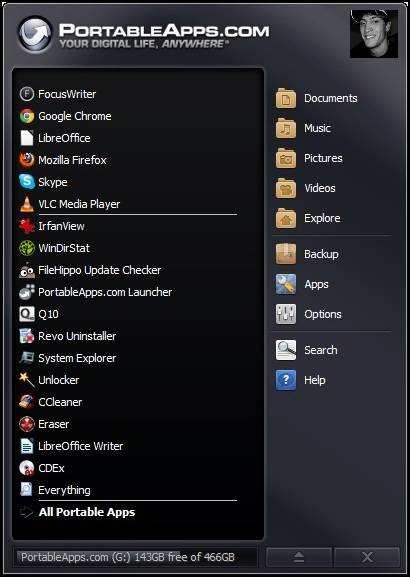Click the Revo Uninstaller text entry
Image resolution: width=410 pixels, height=577 pixels.
(77, 336)
